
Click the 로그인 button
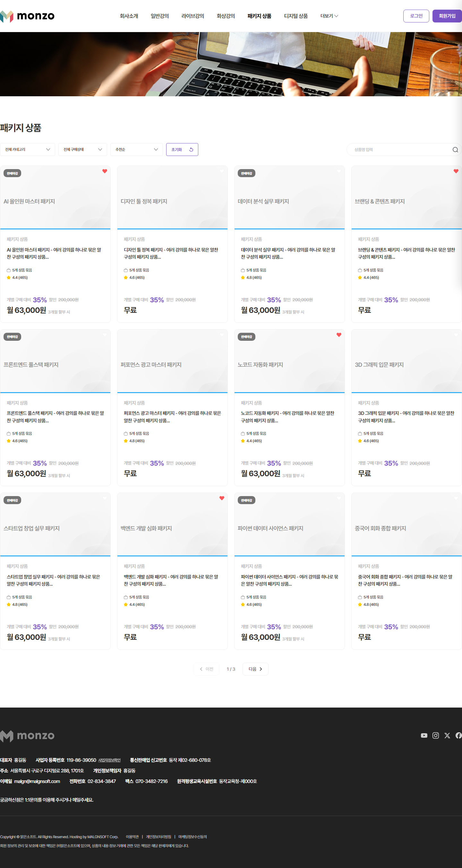416,16
